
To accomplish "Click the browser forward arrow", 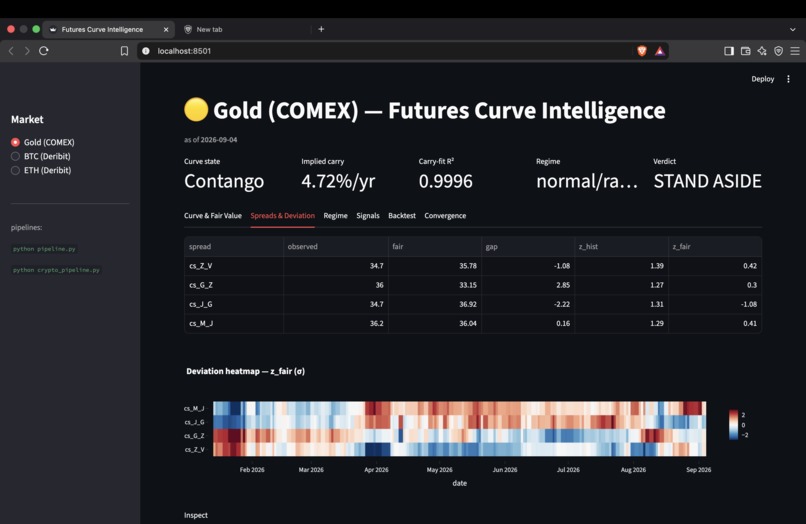I will (x=27, y=51).
